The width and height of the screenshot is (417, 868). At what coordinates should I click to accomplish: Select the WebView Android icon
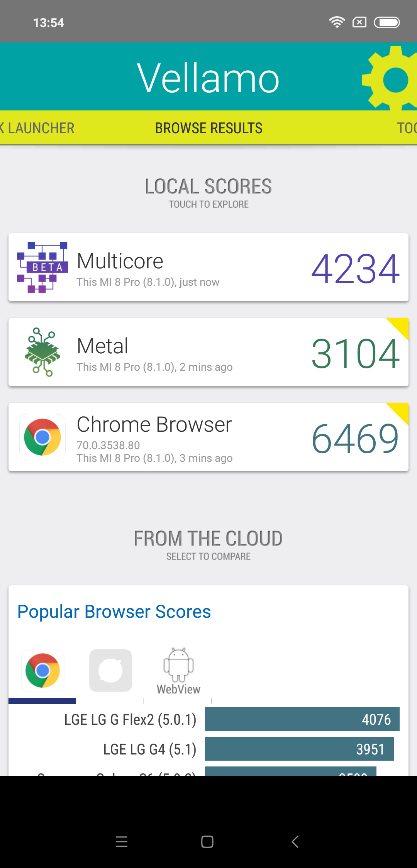[x=178, y=671]
